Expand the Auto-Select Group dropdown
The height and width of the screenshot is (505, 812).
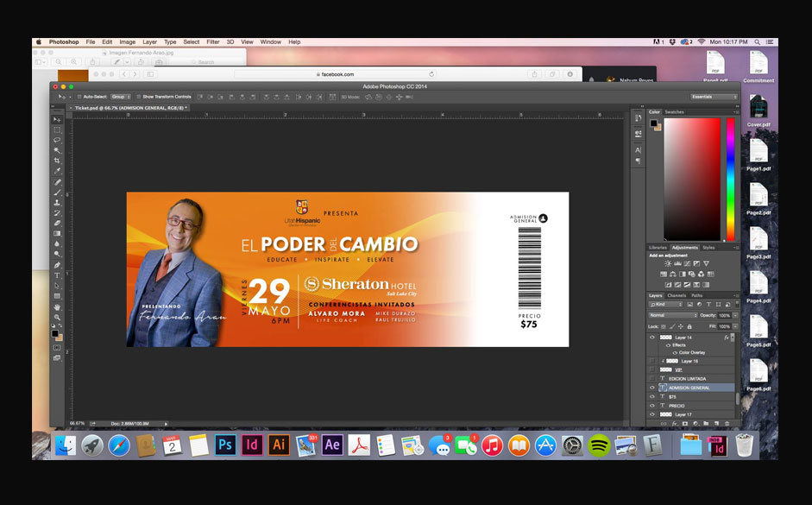[x=119, y=97]
